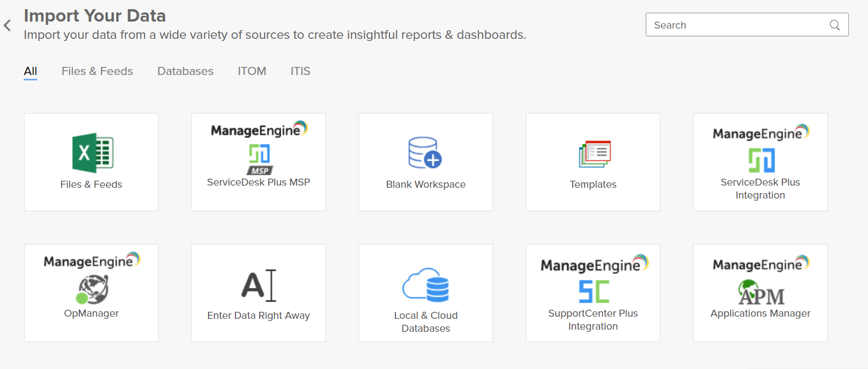868x369 pixels.
Task: Select the Blank Workspace label
Action: (x=426, y=184)
